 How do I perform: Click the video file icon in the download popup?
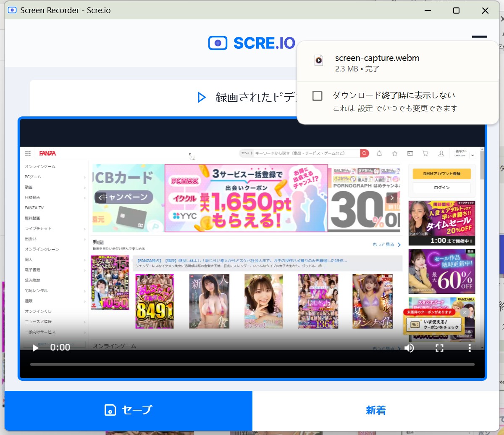tap(319, 60)
